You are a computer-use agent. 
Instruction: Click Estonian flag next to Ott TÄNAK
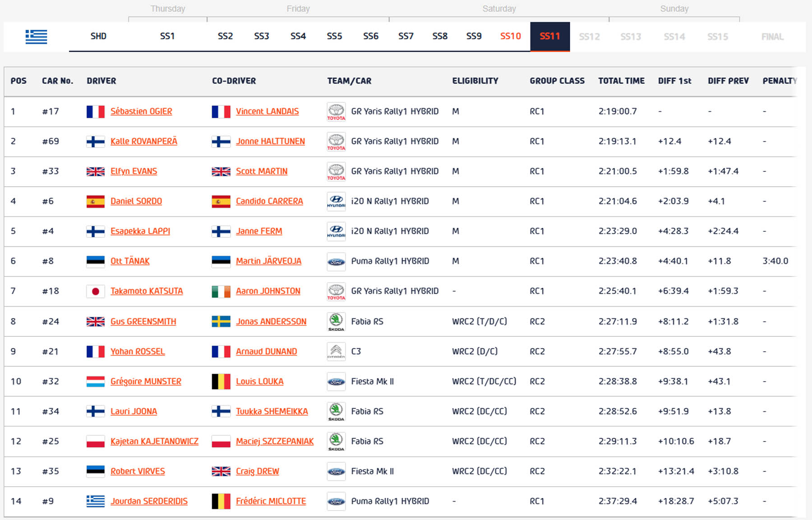click(x=95, y=261)
